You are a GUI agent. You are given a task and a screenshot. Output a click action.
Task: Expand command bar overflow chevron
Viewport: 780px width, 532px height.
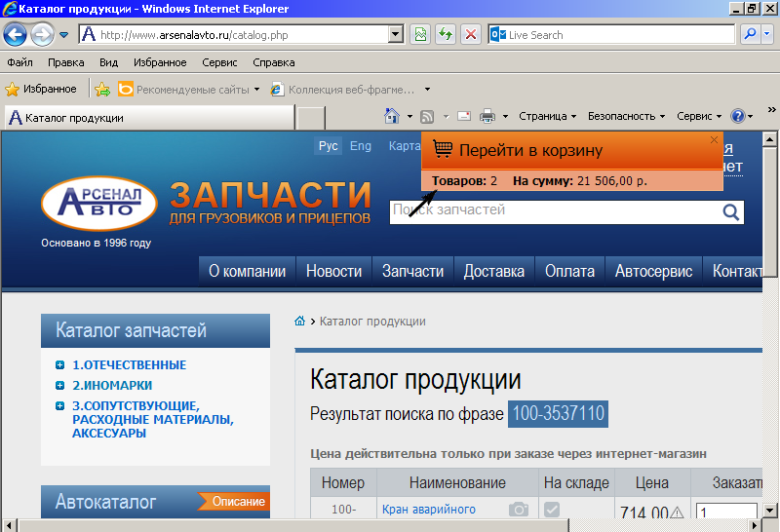tap(771, 109)
